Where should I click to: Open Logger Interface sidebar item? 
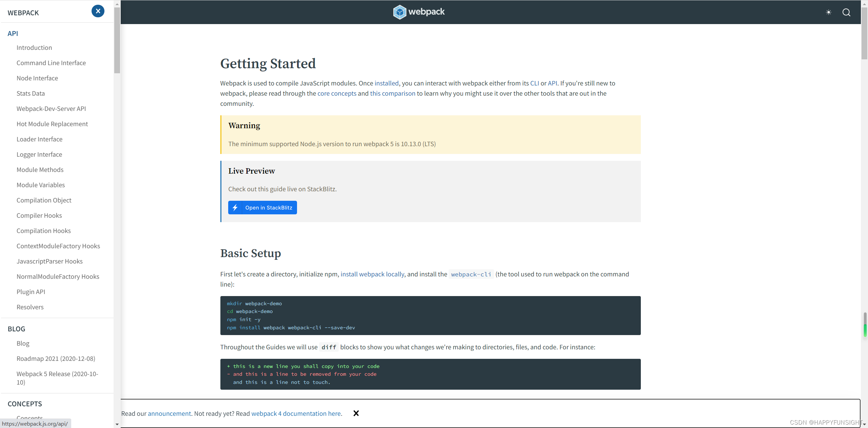tap(39, 154)
